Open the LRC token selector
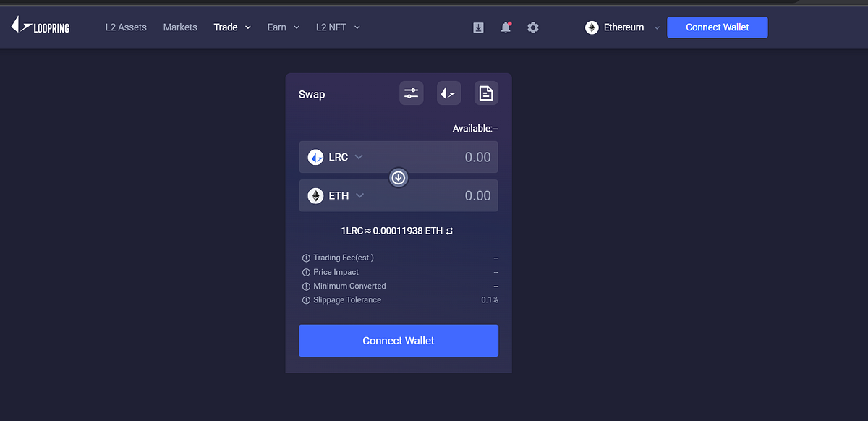868x421 pixels. click(335, 157)
